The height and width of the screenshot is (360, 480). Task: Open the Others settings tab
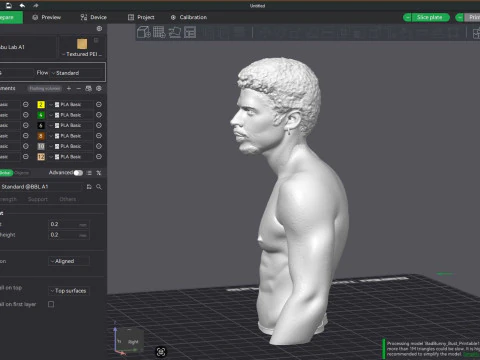[68, 199]
